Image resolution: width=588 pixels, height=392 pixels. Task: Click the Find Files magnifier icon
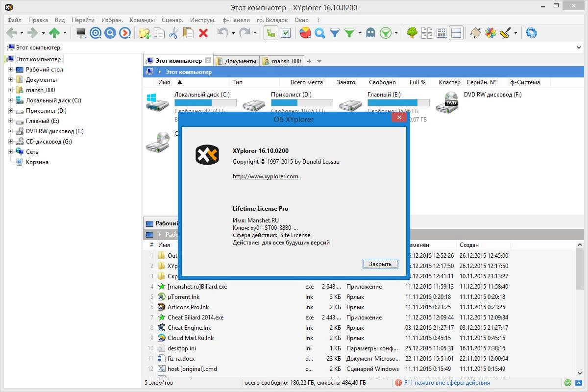pos(320,33)
